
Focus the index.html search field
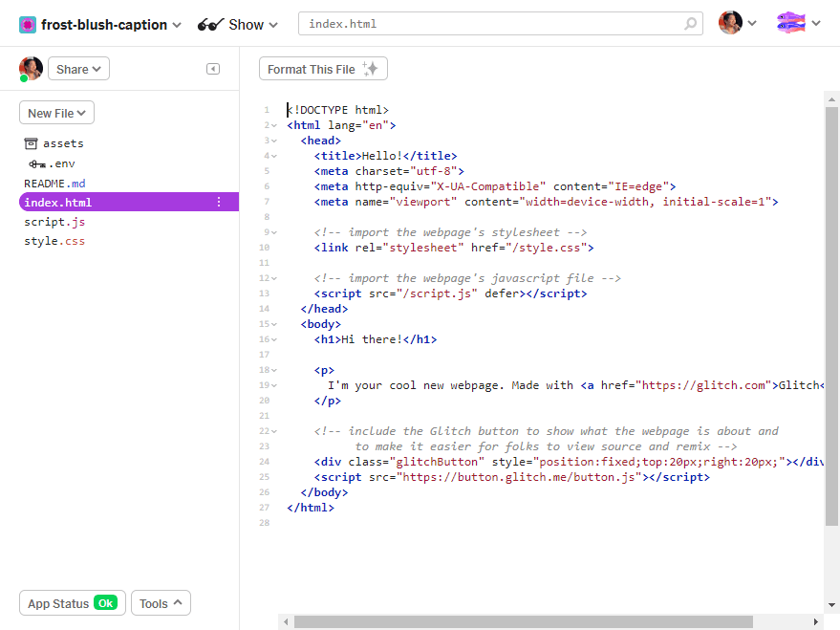click(x=501, y=24)
